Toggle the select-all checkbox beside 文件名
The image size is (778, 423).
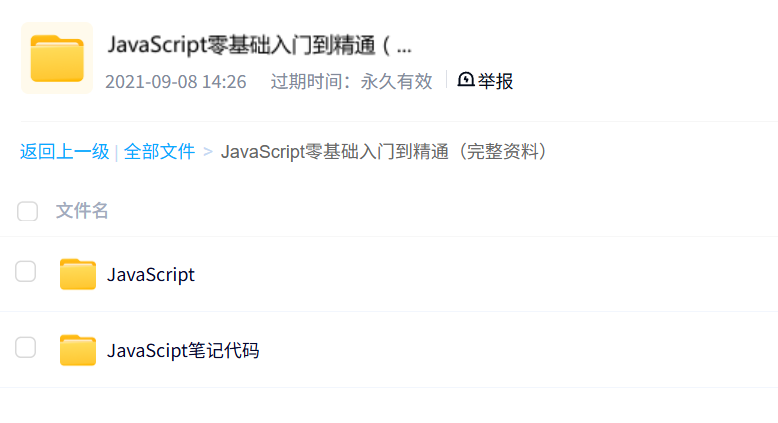[28, 211]
